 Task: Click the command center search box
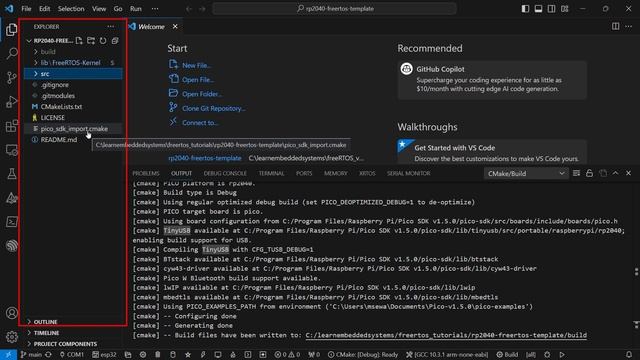(334, 9)
